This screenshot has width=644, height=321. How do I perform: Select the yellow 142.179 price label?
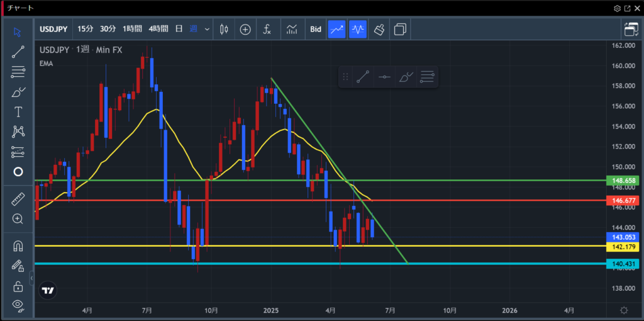[x=623, y=247]
